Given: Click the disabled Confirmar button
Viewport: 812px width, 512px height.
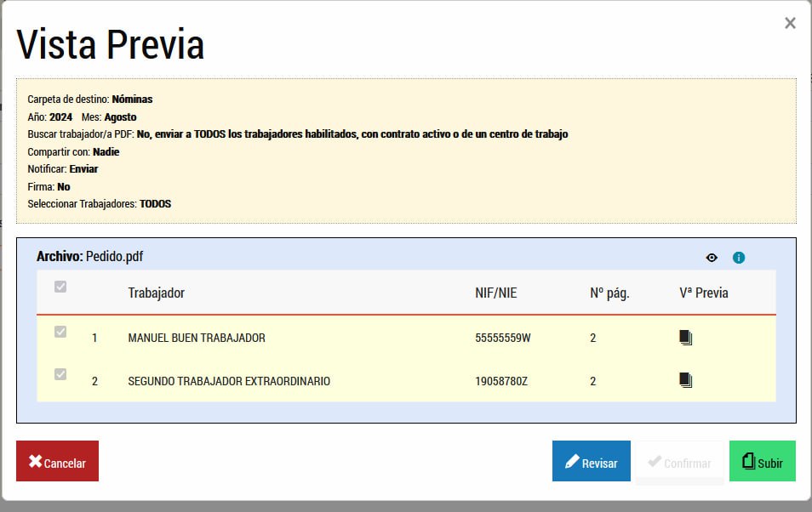Looking at the screenshot, I should coord(679,461).
